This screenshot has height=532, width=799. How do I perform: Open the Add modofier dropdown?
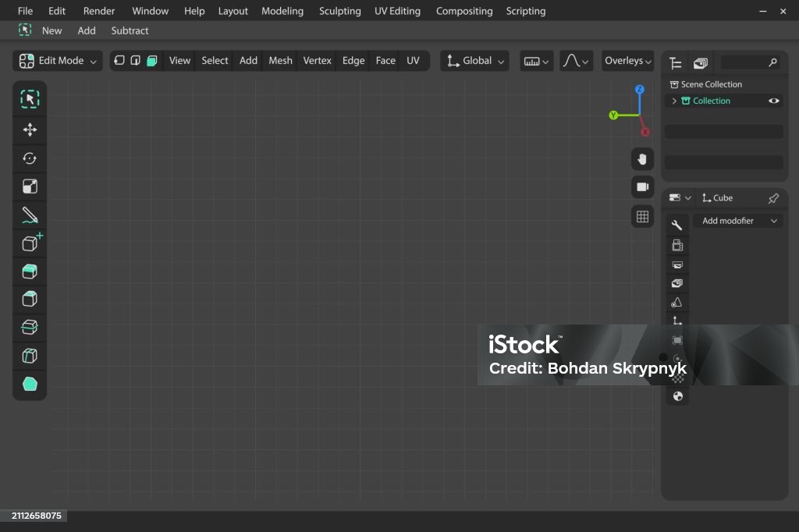(738, 221)
